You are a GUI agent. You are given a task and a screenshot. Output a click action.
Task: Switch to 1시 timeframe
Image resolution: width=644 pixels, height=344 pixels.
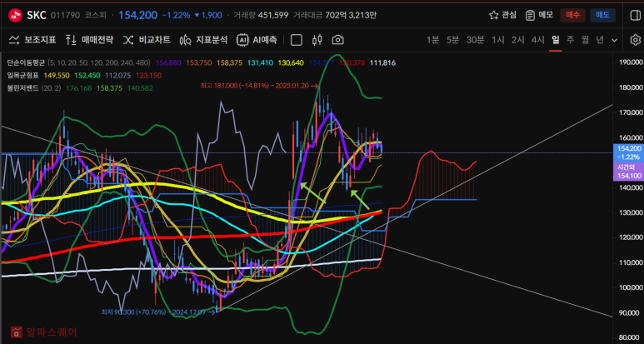pyautogui.click(x=497, y=40)
